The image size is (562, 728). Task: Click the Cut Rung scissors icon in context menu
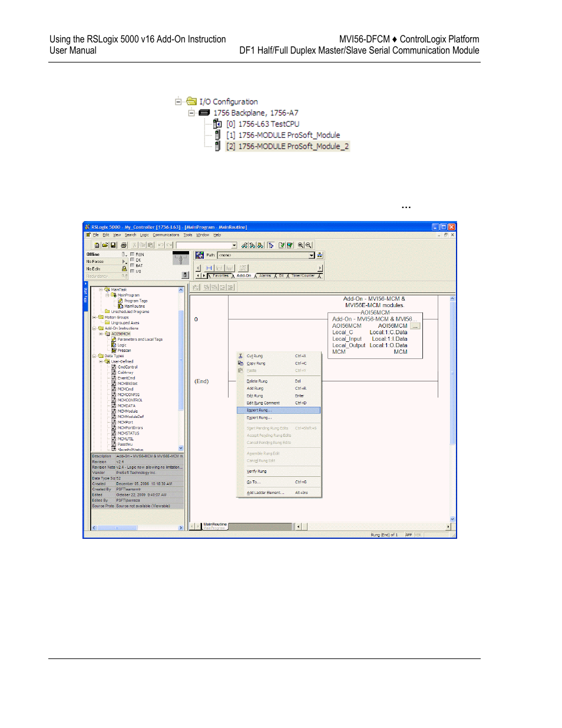point(240,356)
